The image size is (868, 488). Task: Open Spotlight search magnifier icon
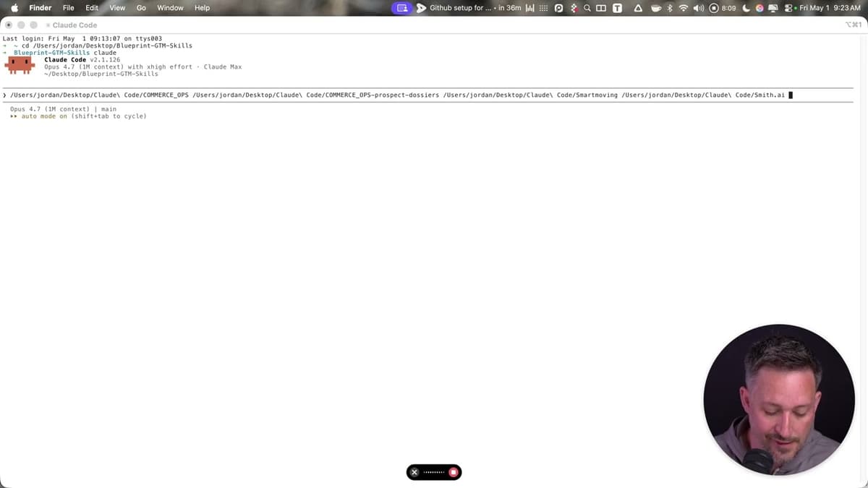587,8
